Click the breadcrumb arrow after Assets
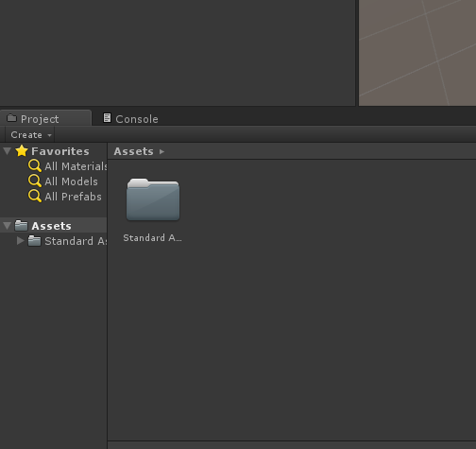 click(161, 151)
